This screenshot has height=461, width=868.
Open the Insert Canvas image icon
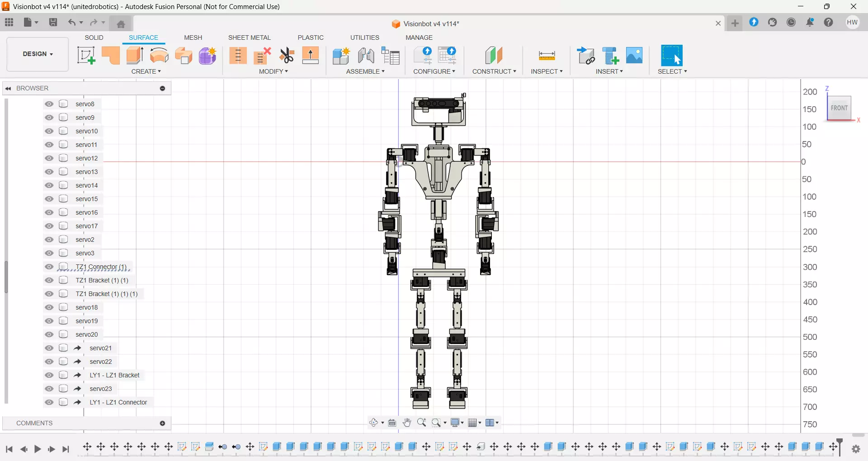[x=634, y=56]
